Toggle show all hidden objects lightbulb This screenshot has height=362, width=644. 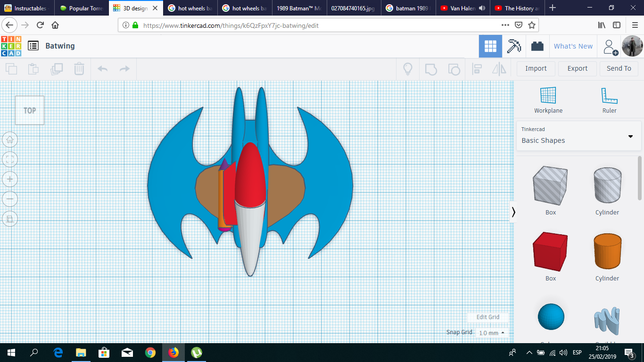(407, 69)
